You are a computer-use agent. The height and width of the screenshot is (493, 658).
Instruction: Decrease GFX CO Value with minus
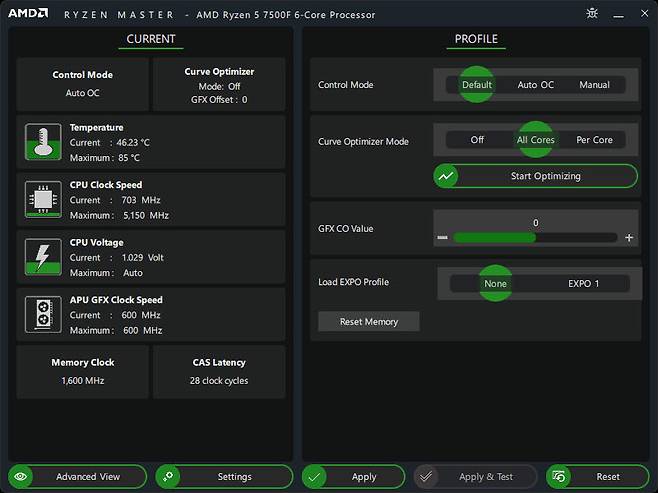pos(442,238)
